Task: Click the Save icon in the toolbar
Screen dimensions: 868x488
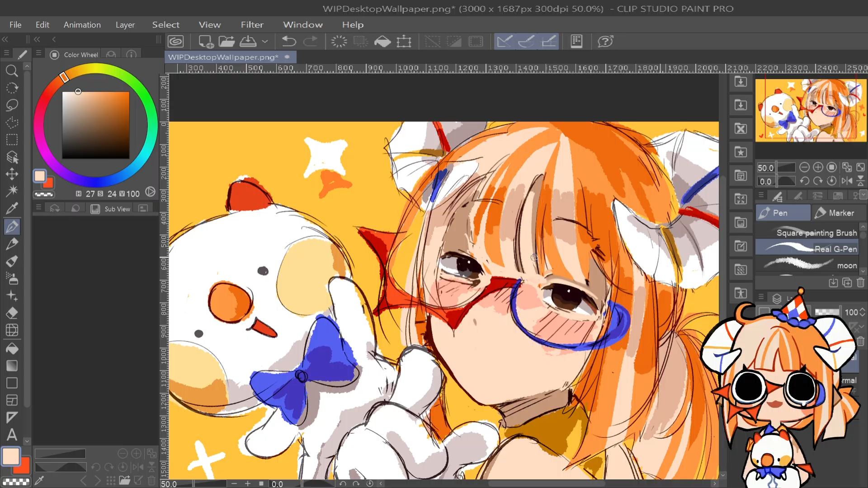Action: pos(248,42)
